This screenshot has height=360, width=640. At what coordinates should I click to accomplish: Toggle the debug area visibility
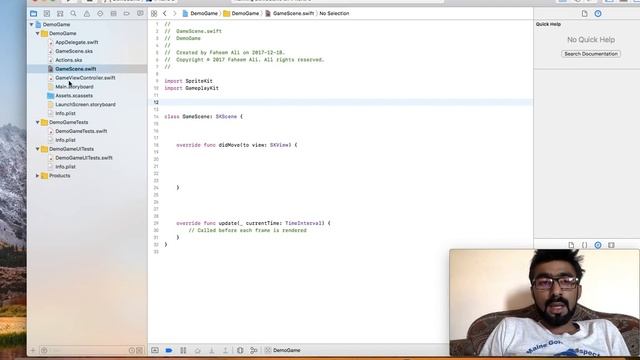point(155,350)
